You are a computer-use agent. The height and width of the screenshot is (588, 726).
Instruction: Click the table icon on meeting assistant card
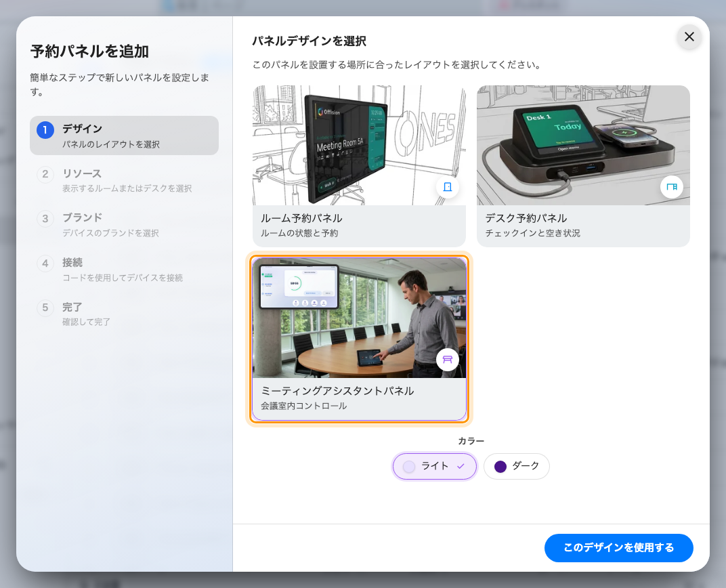click(447, 360)
